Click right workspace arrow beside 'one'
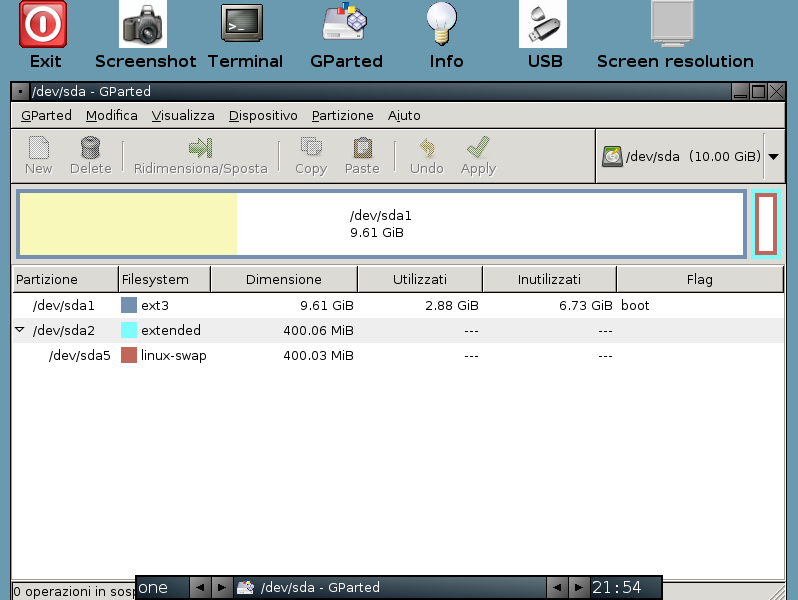 (222, 588)
